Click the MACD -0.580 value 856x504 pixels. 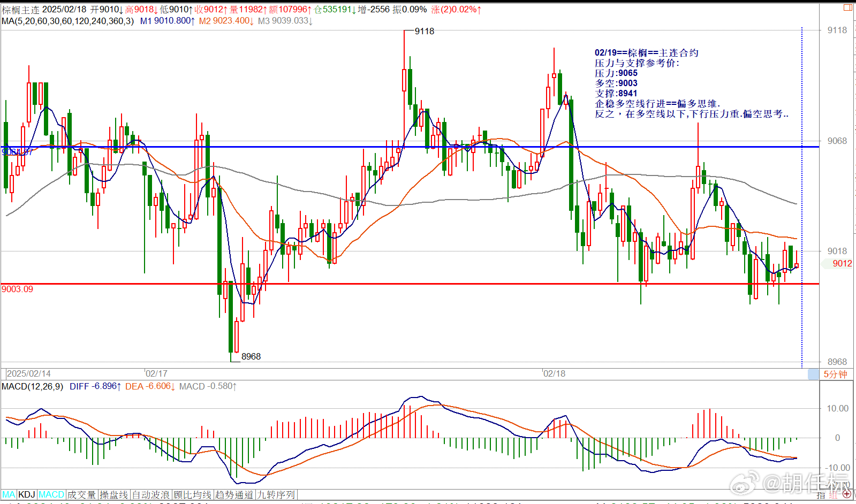click(x=208, y=386)
